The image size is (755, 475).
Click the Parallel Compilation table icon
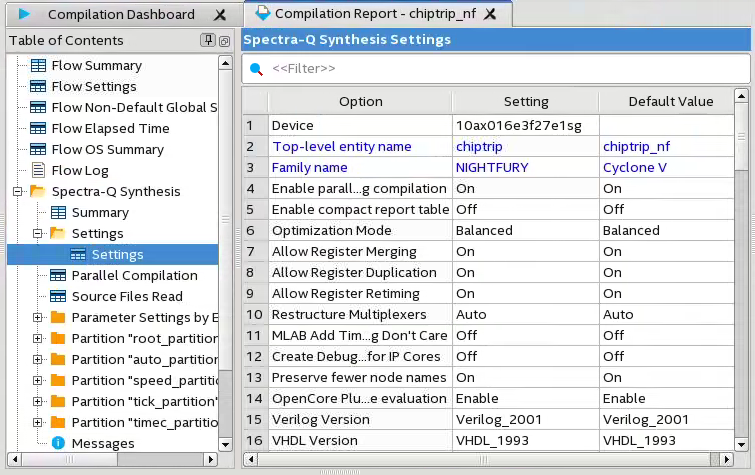58,275
